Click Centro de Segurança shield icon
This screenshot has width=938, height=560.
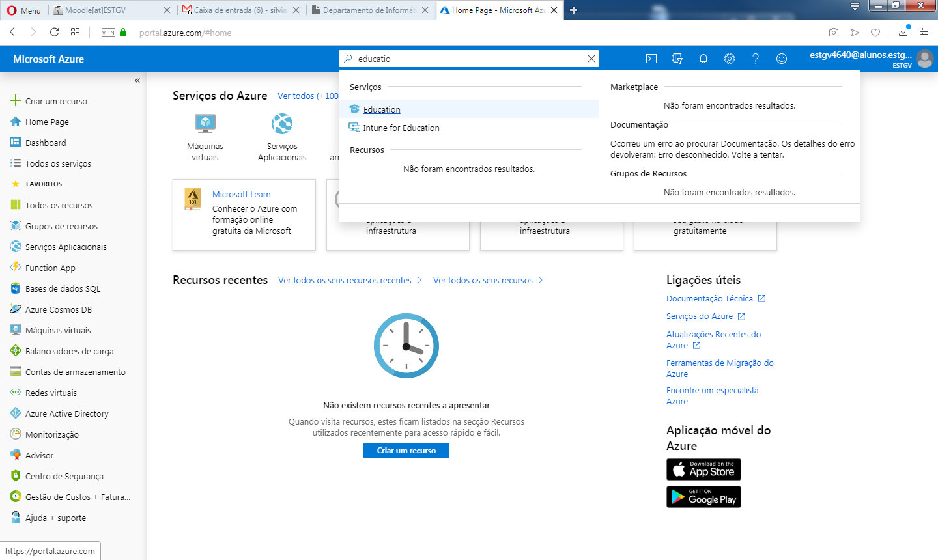16,476
